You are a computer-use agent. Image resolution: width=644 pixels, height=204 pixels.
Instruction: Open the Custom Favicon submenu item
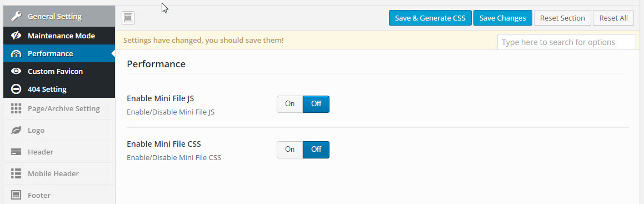[59, 71]
